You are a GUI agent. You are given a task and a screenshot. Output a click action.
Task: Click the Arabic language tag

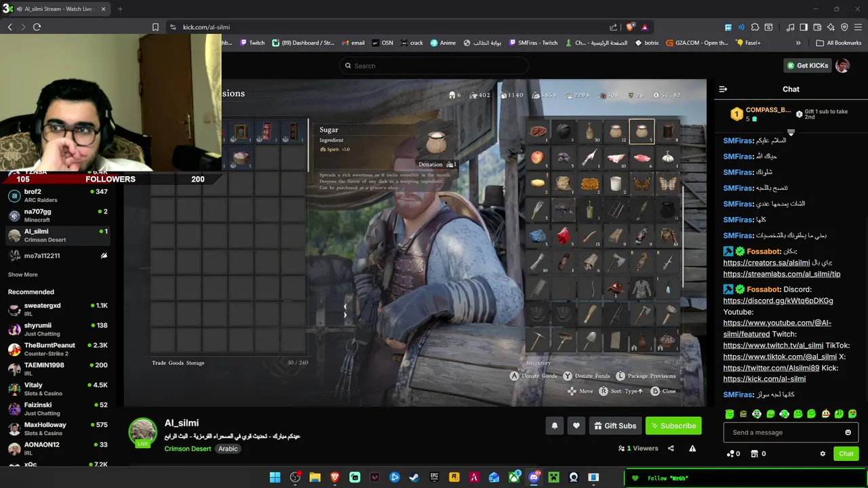pos(228,449)
